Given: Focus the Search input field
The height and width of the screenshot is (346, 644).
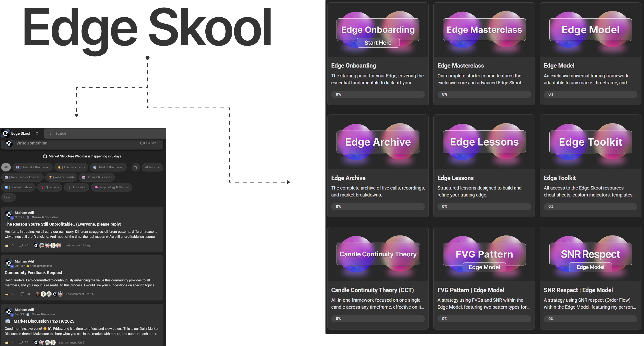Looking at the screenshot, I should click(x=105, y=133).
